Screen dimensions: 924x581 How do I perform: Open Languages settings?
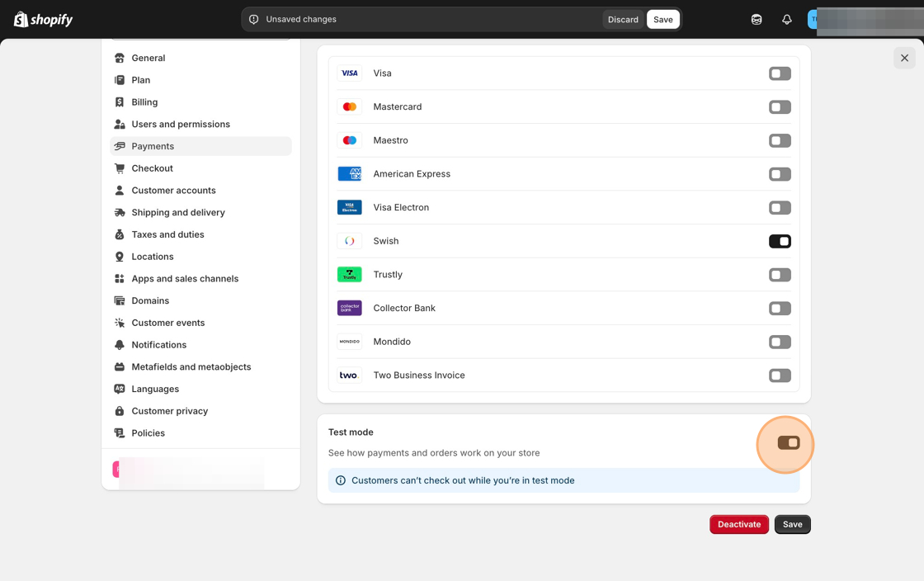click(201, 389)
